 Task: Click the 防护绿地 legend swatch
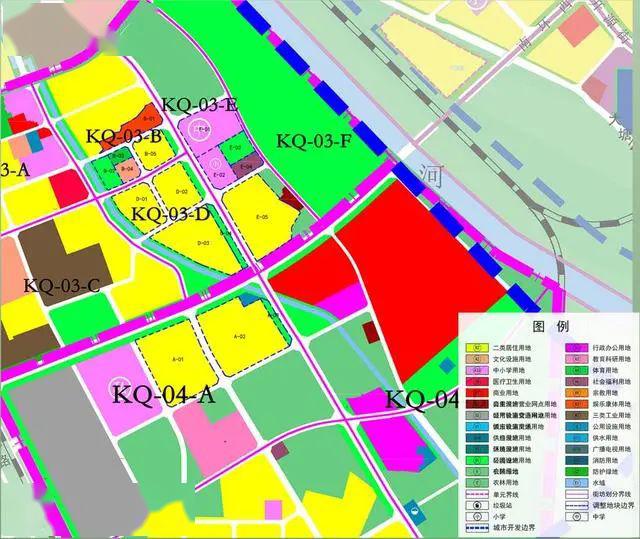coord(576,471)
